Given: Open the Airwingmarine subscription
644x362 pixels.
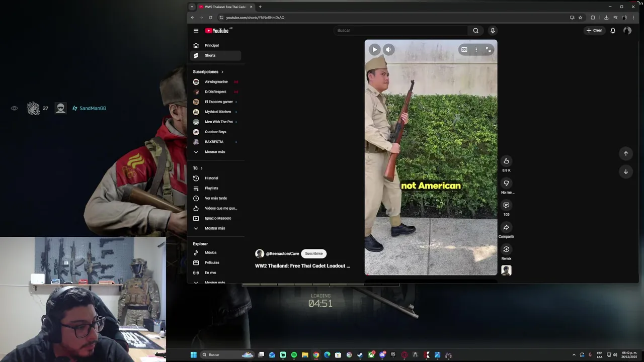Looking at the screenshot, I should [x=215, y=81].
